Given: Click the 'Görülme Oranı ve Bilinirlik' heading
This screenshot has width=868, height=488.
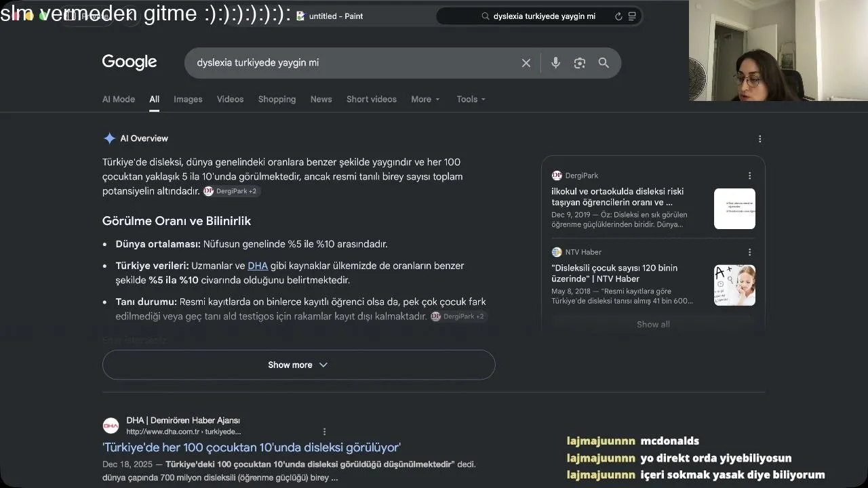Looking at the screenshot, I should point(176,221).
